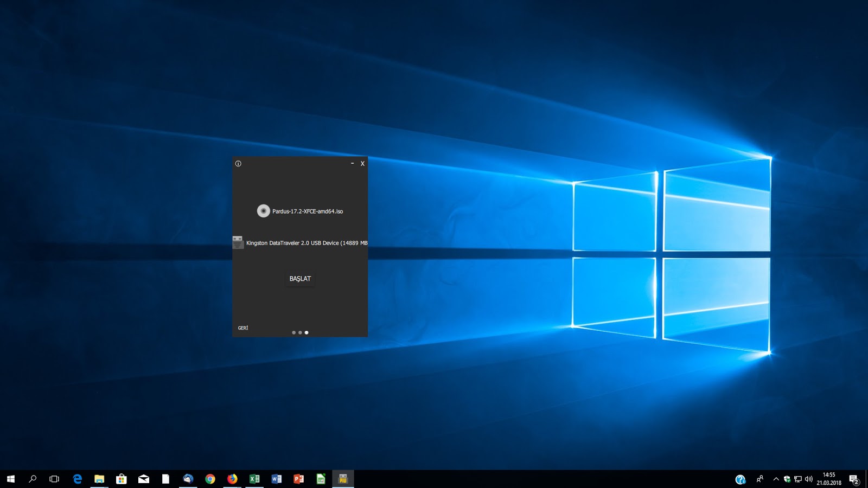Open network status icon in the tray
The height and width of the screenshot is (488, 868).
pyautogui.click(x=798, y=479)
